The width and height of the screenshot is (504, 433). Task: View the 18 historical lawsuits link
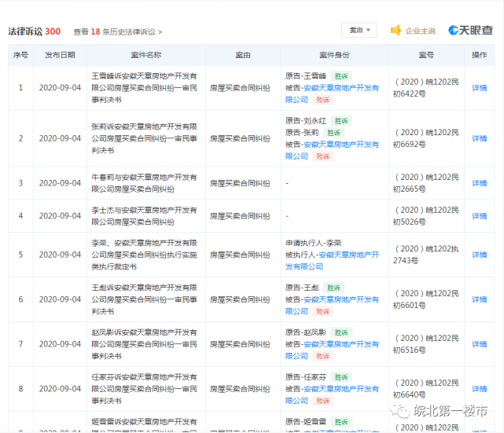[x=118, y=31]
